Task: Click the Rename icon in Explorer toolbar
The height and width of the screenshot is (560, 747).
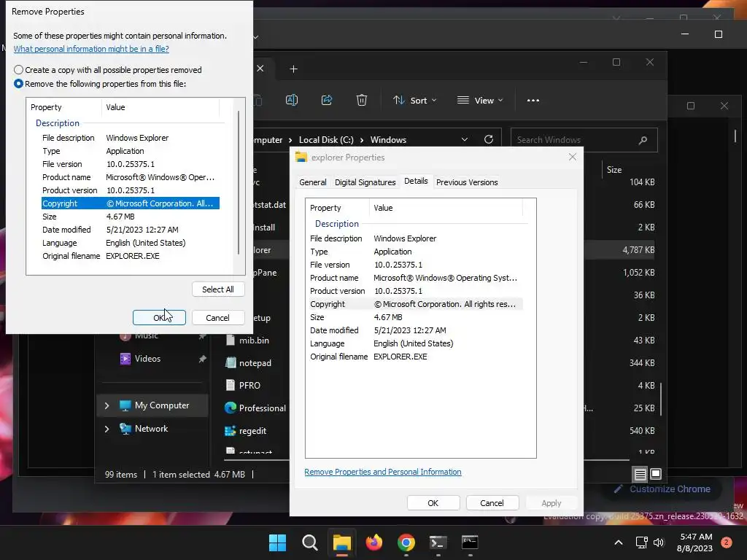Action: click(292, 100)
